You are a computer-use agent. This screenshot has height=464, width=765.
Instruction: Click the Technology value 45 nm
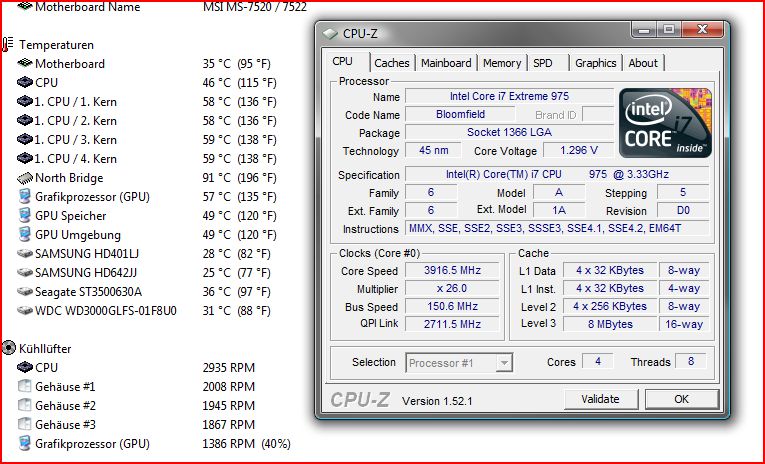434,150
